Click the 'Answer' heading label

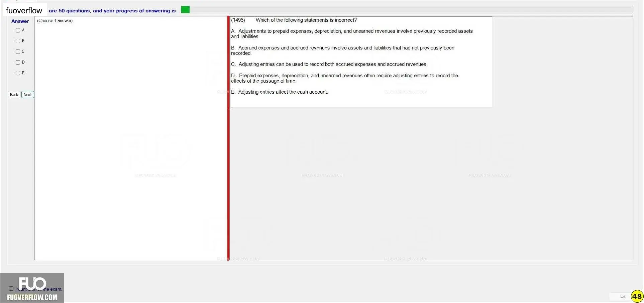20,21
